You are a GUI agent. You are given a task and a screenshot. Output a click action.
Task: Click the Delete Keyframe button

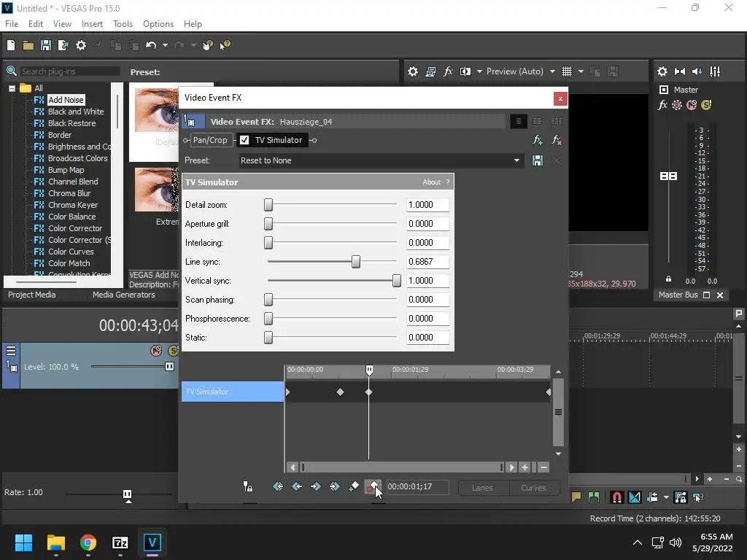tap(373, 486)
